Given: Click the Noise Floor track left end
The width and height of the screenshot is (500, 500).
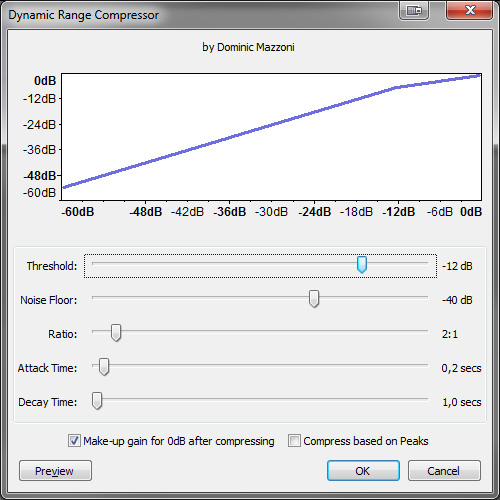Looking at the screenshot, I should pyautogui.click(x=94, y=297).
